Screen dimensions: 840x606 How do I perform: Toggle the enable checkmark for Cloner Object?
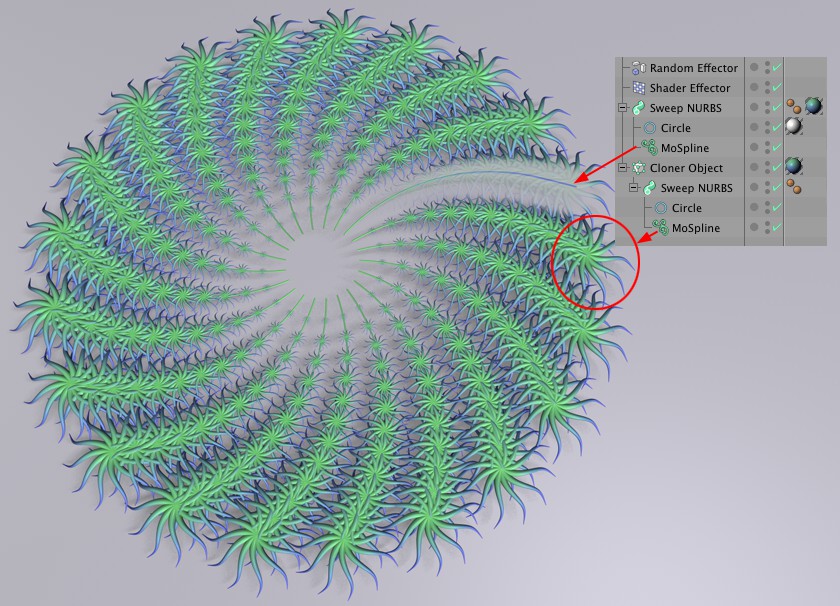[x=777, y=167]
